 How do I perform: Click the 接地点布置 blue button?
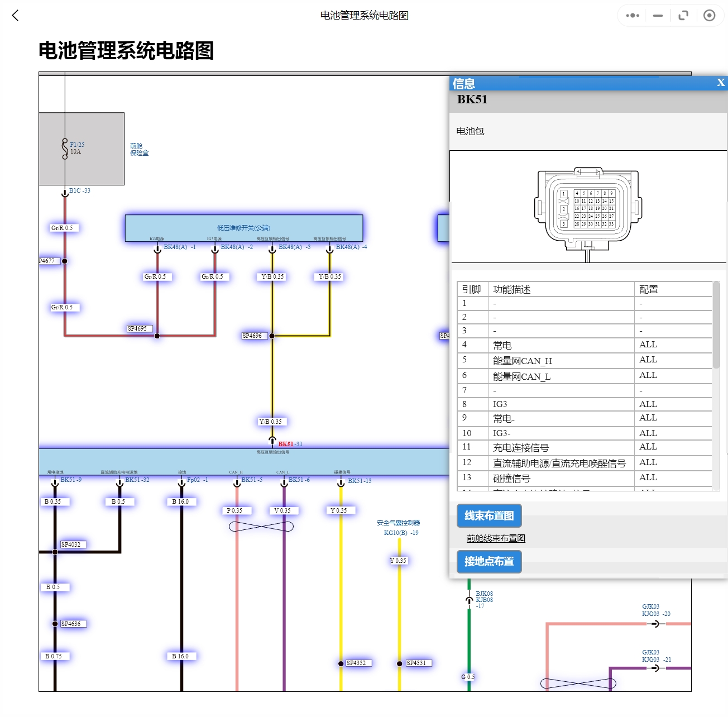pyautogui.click(x=489, y=562)
